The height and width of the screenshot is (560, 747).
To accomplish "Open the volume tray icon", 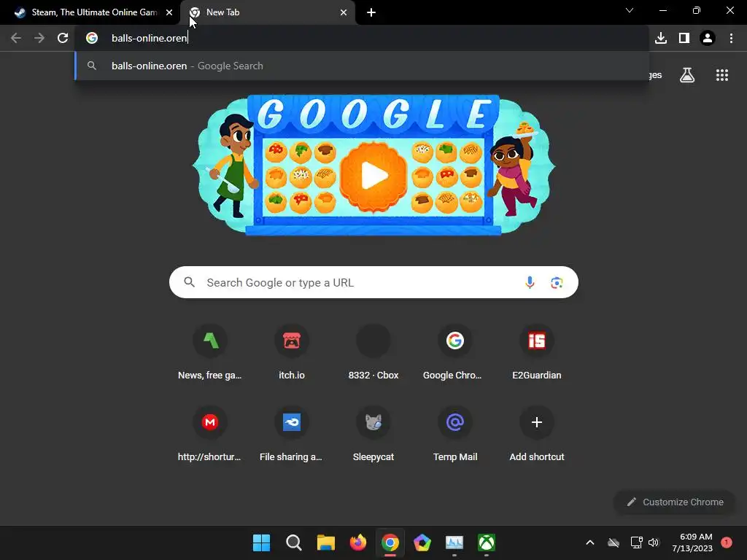I will pos(654,542).
